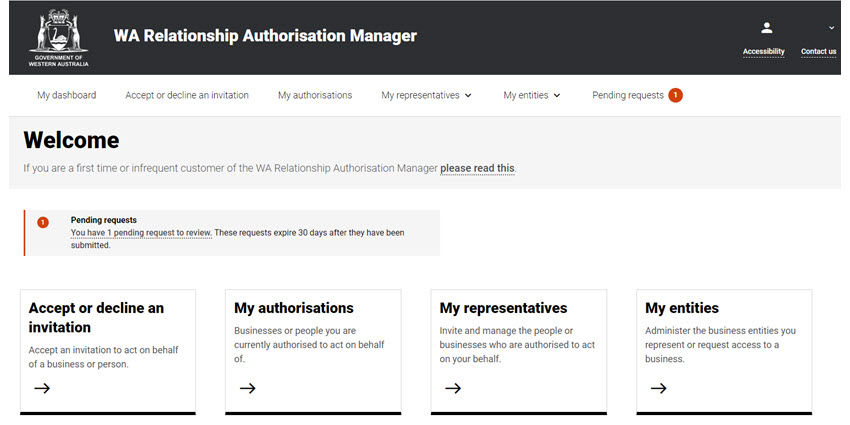Open the user profile icon
Viewport: 850px width, 425px height.
point(767,28)
